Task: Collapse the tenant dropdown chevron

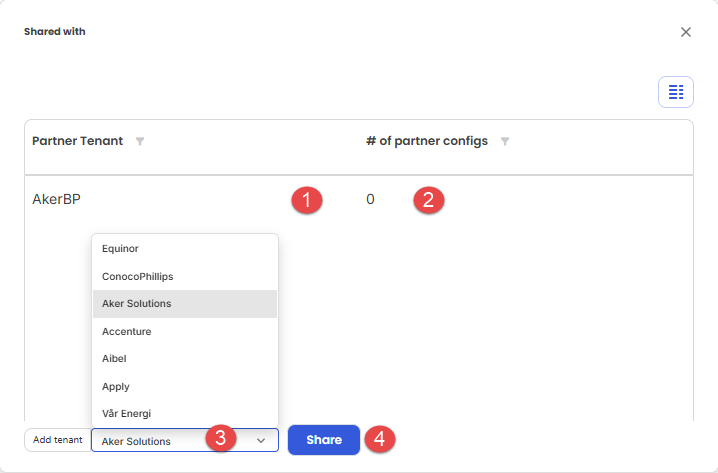Action: point(261,440)
